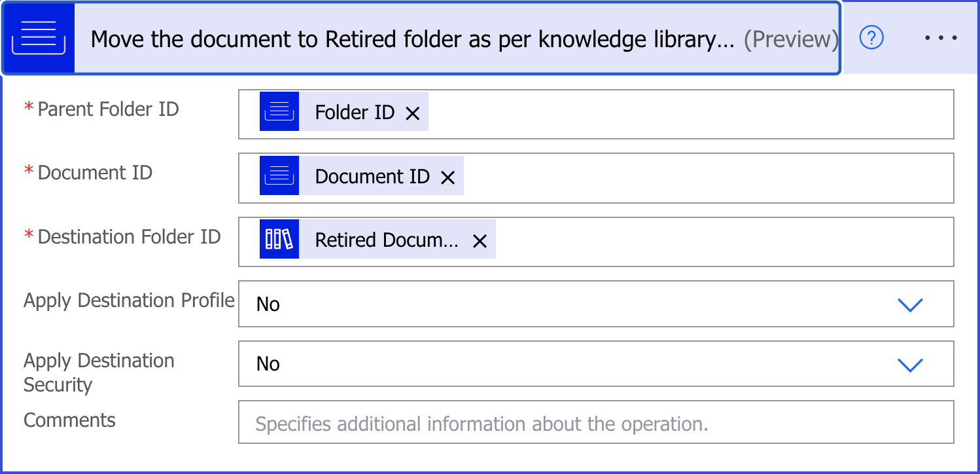Click the action title to rename it
The image size is (980, 474).
coord(412,39)
